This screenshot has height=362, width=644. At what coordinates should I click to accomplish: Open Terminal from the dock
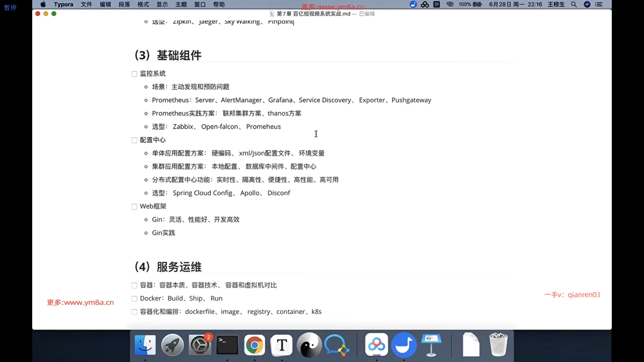(227, 345)
